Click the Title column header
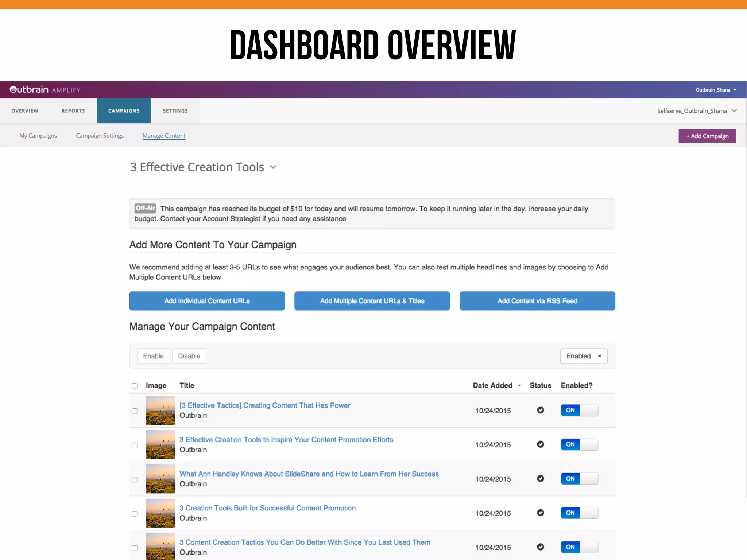This screenshot has width=747, height=560. click(187, 386)
